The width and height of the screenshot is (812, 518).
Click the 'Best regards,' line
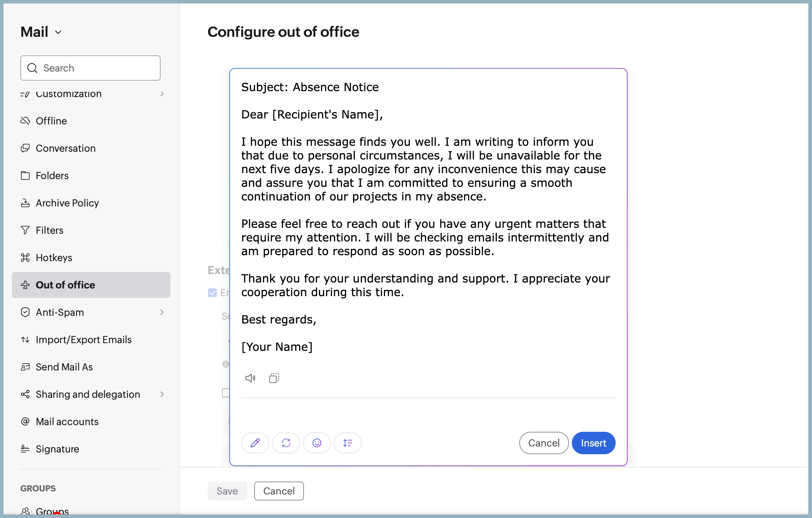[279, 319]
